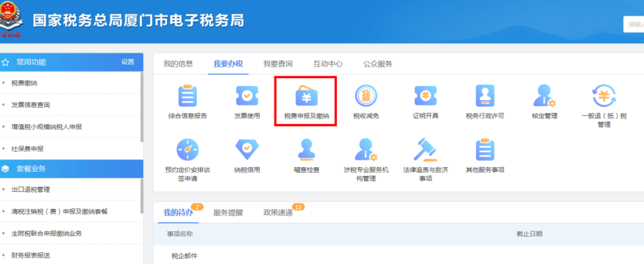Screen dimensions: 644x264
Task: Click the 常用功能 section header
Action: pyautogui.click(x=72, y=63)
